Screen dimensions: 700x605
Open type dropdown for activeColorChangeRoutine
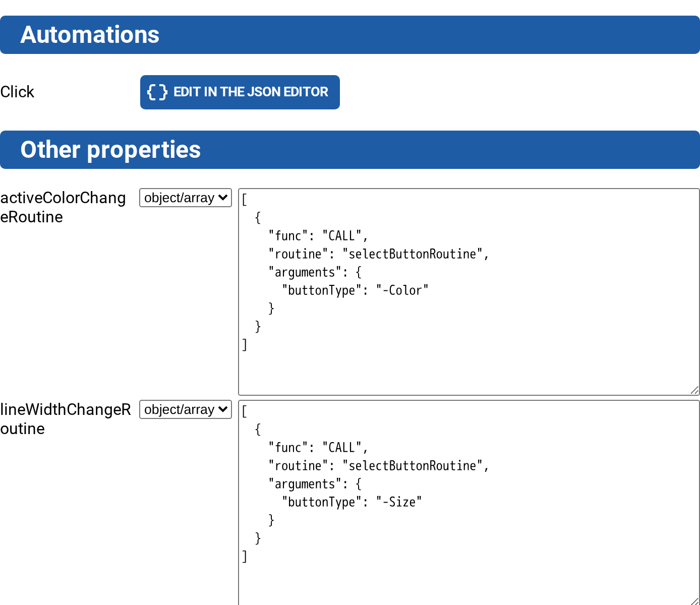(x=186, y=198)
